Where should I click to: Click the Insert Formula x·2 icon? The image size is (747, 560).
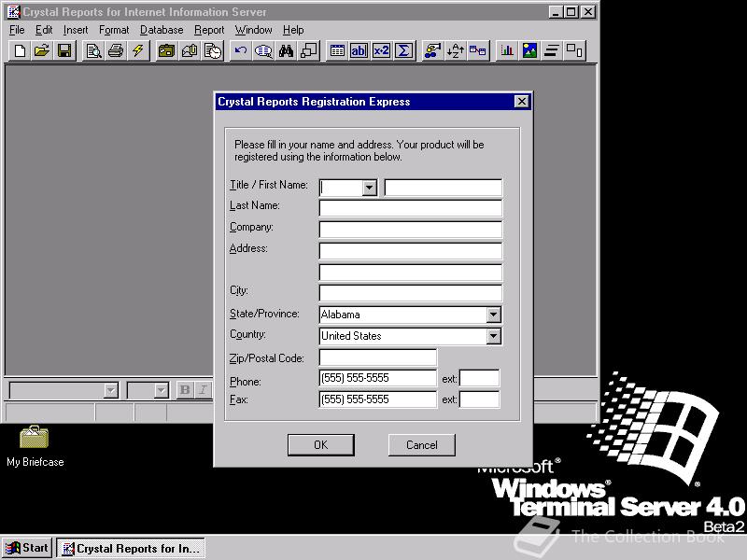pos(382,50)
